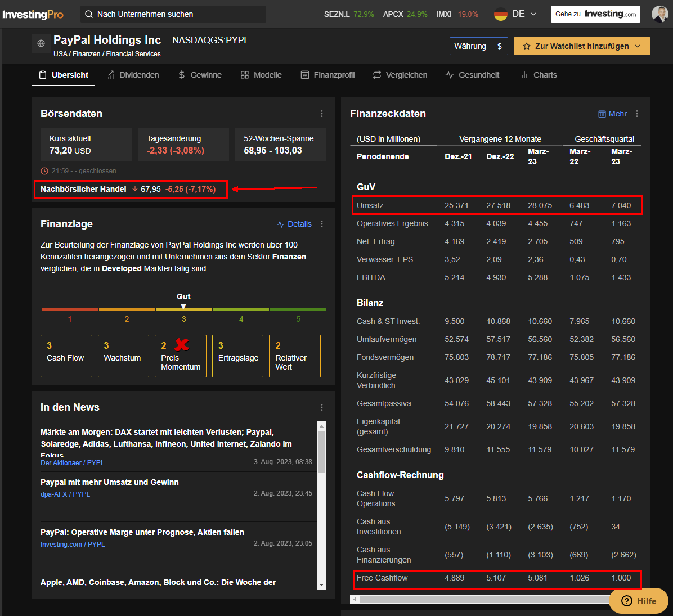Click the calendar icon next to Mehr
Image resolution: width=673 pixels, height=616 pixels.
(602, 114)
